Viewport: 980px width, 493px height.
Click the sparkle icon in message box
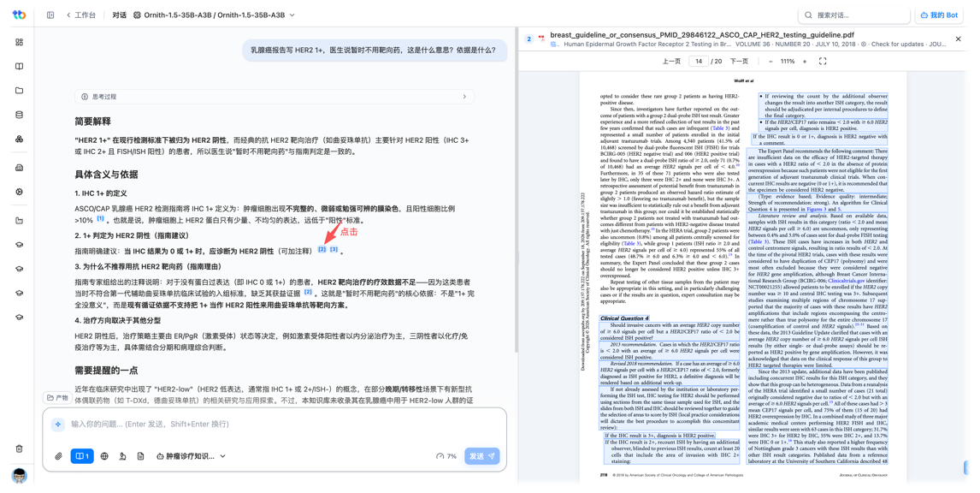tap(58, 425)
